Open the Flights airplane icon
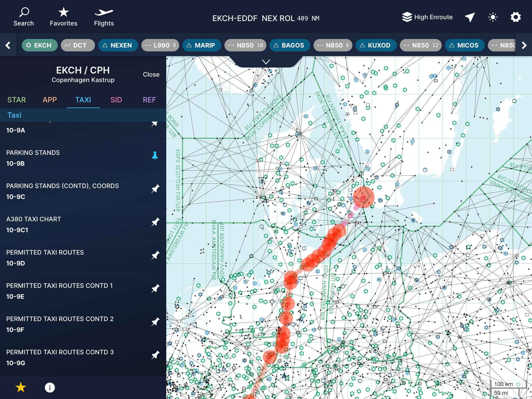 (x=104, y=17)
